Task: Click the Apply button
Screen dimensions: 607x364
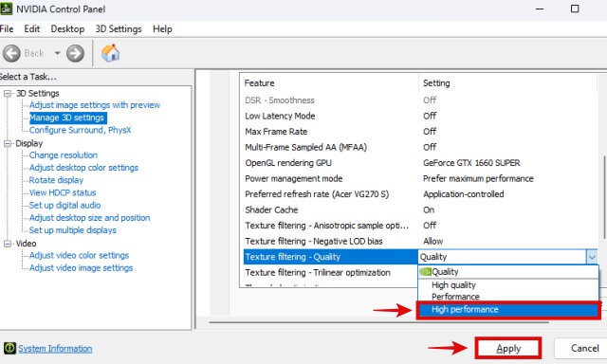Action: point(508,349)
